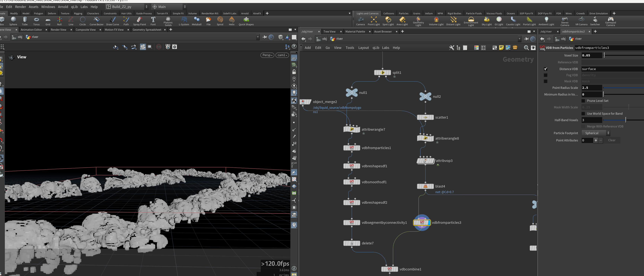Screen dimensions: 644x276
Task: Open the cam1 camera dropdown
Action: point(282,55)
